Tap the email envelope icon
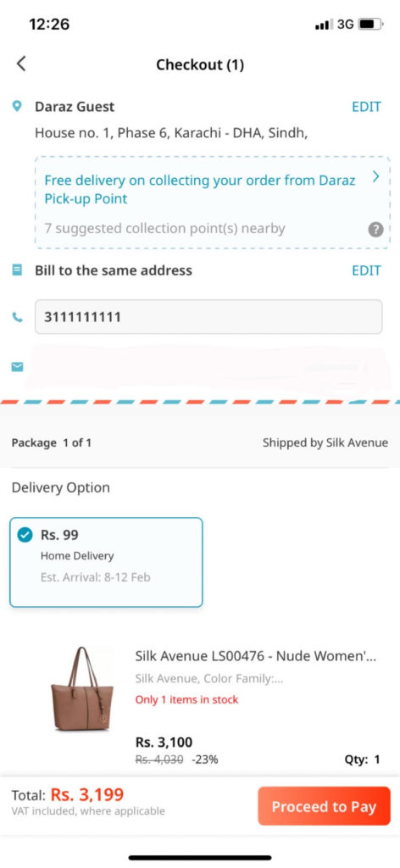Screen dimensions: 400x868 [x=17, y=366]
